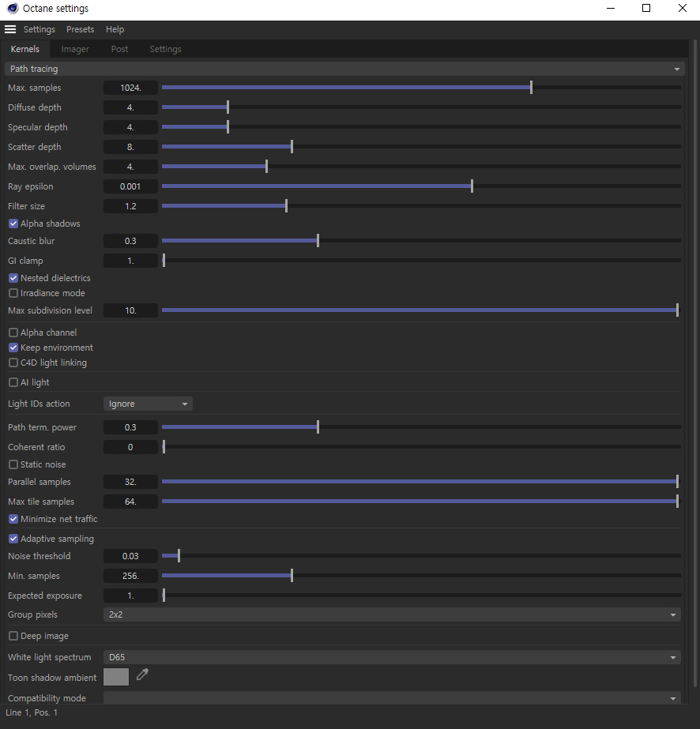Open Compatibility mode dropdown
The height and width of the screenshot is (729, 700).
point(392,698)
